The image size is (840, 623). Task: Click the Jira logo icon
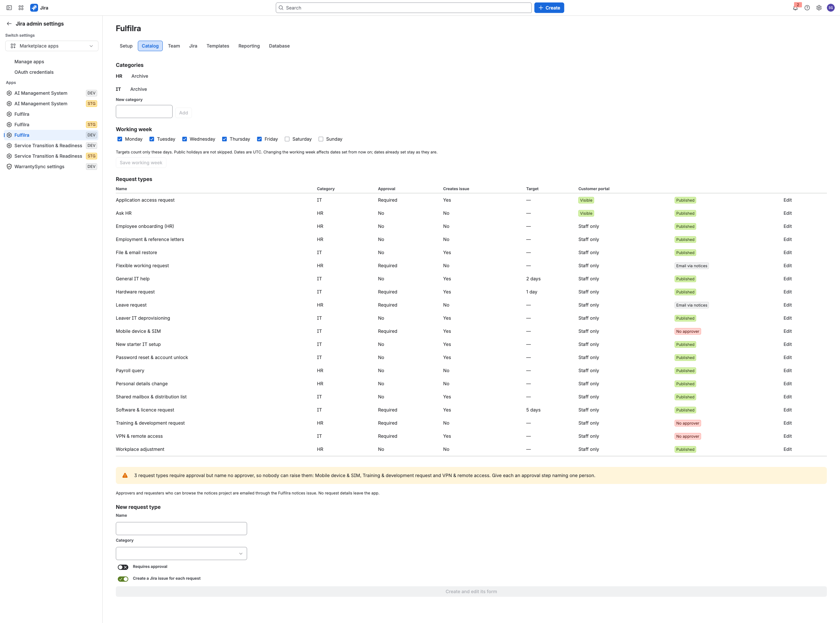[x=34, y=8]
